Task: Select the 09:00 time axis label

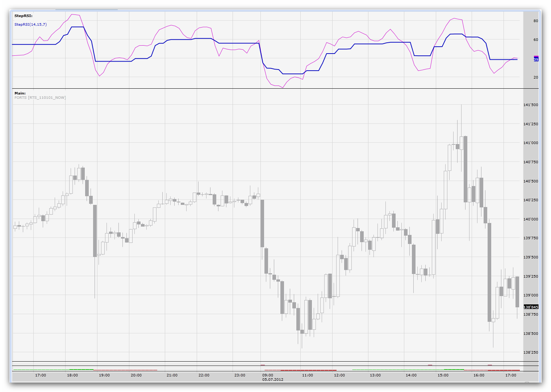Action: 268,375
